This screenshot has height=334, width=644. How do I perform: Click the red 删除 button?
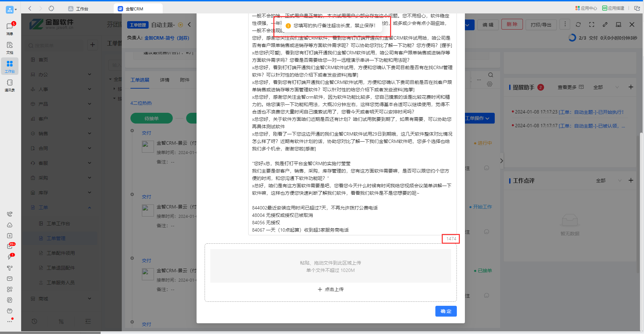(512, 24)
